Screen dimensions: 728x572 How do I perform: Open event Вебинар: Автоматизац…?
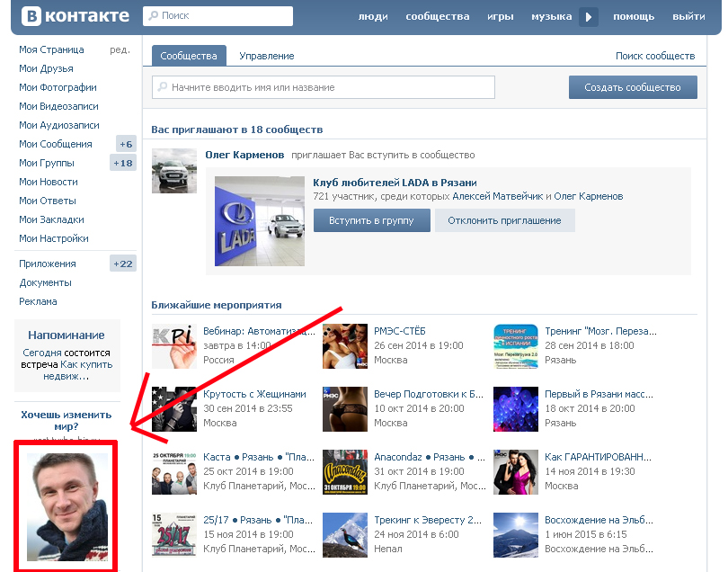[x=259, y=331]
